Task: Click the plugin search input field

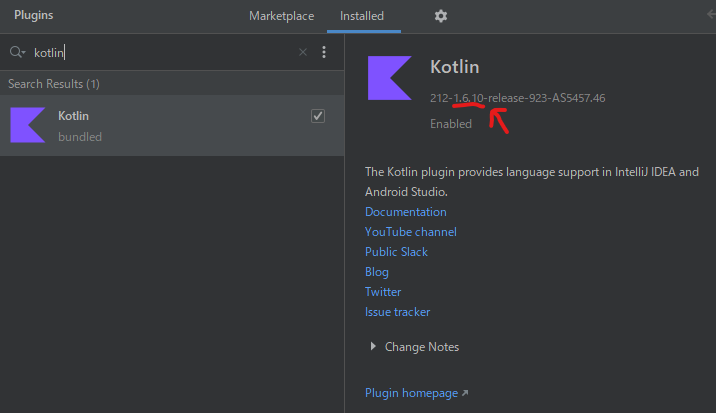Action: (x=164, y=53)
